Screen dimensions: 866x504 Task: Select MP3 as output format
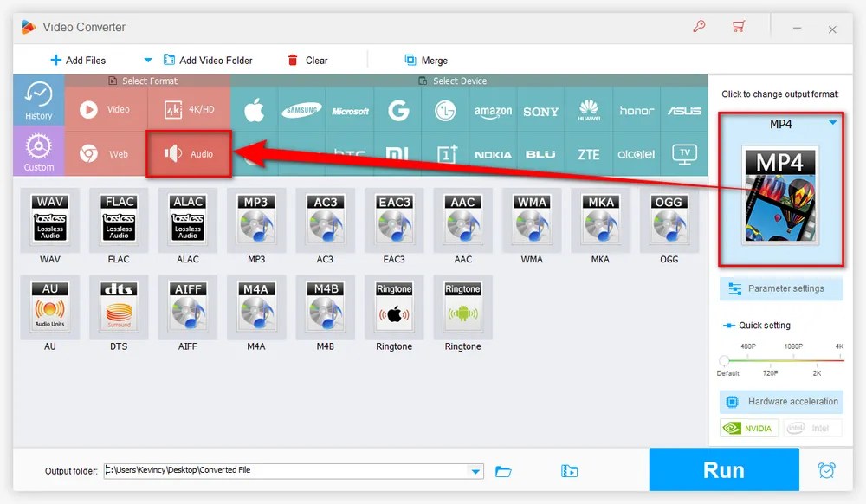point(256,220)
